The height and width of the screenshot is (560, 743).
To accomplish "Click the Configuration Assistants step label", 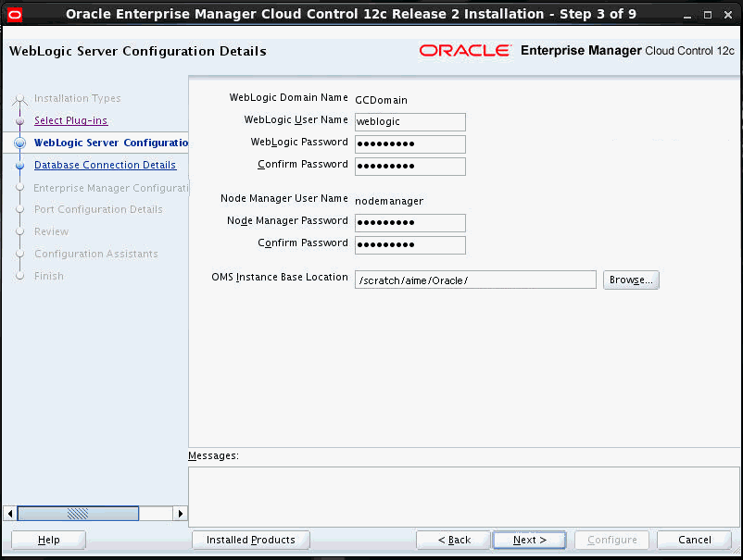I will (x=95, y=254).
